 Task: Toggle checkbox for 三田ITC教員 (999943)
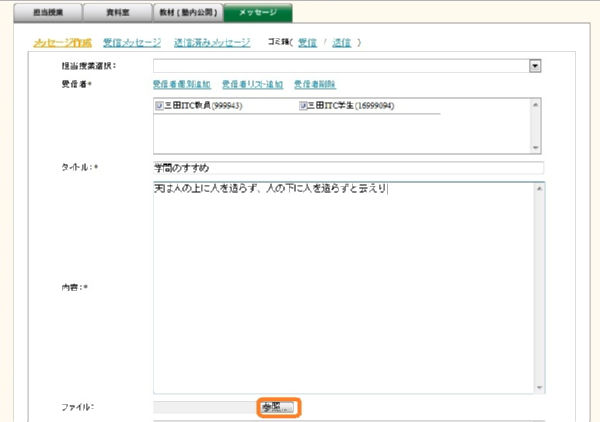click(x=159, y=105)
